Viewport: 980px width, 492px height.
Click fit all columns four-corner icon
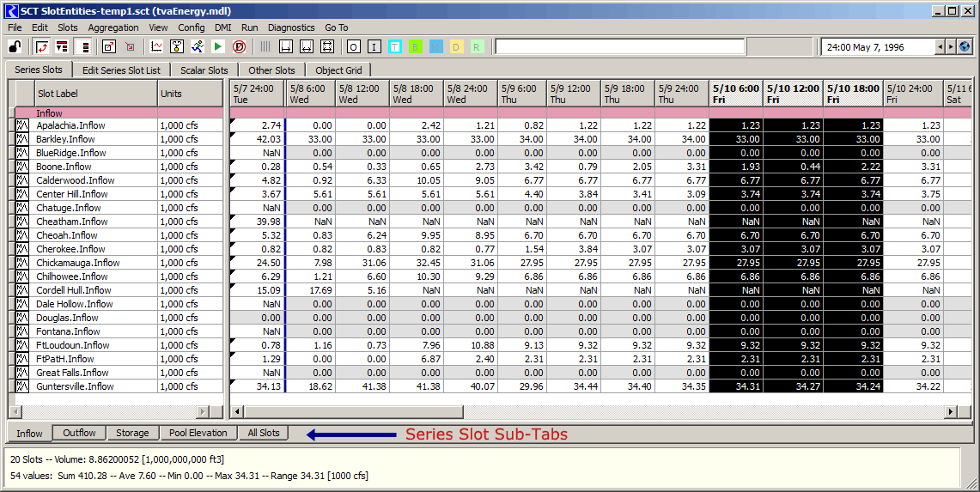(x=327, y=47)
